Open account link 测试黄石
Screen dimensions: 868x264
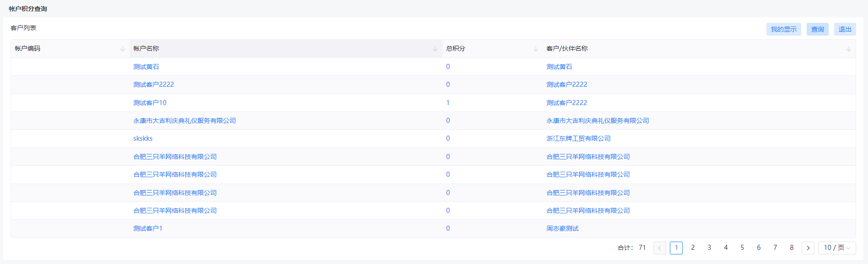(x=146, y=67)
